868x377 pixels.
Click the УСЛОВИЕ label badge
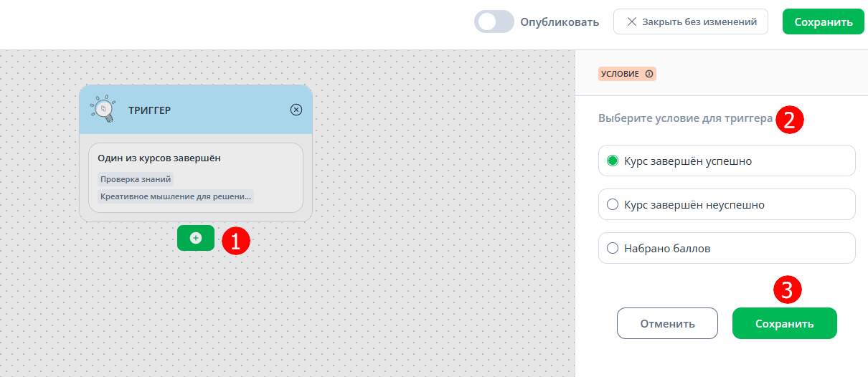tap(627, 74)
